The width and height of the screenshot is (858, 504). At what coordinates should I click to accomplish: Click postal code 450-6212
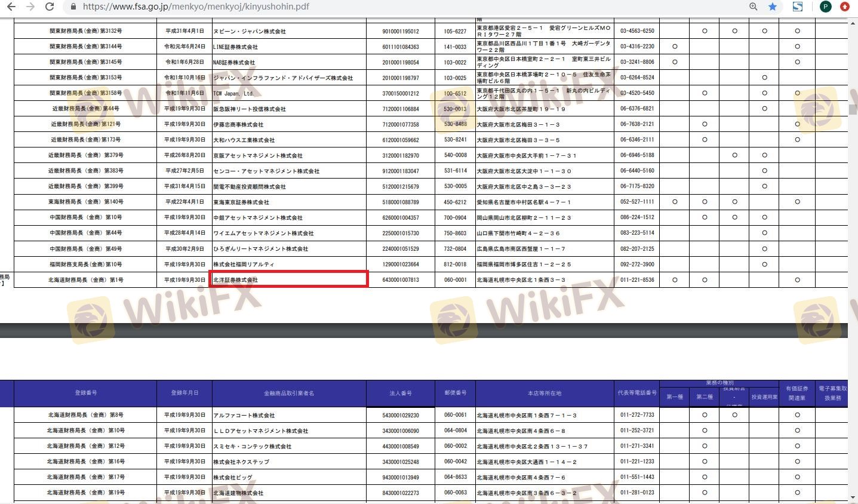tap(455, 202)
